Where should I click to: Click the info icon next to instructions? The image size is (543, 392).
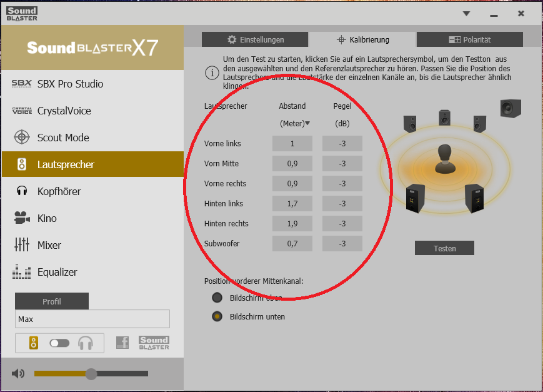(x=212, y=73)
